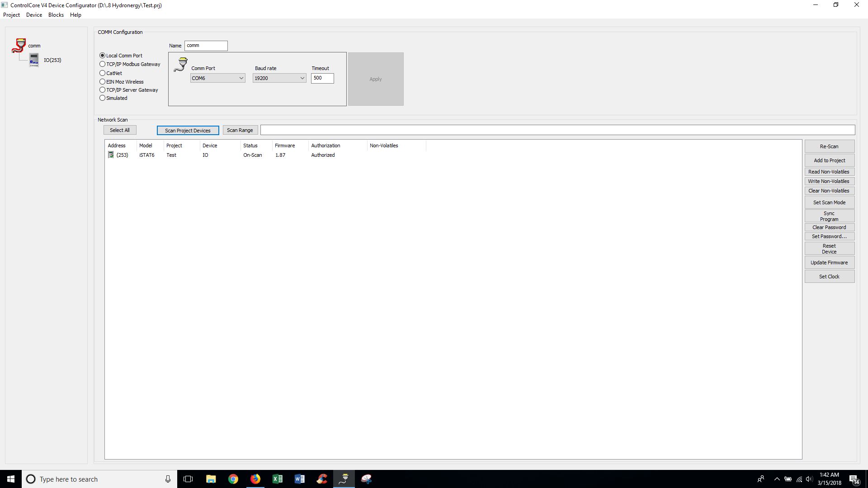Screen dimensions: 868x488
Task: Enable the Simulated comm option
Action: pyautogui.click(x=103, y=98)
